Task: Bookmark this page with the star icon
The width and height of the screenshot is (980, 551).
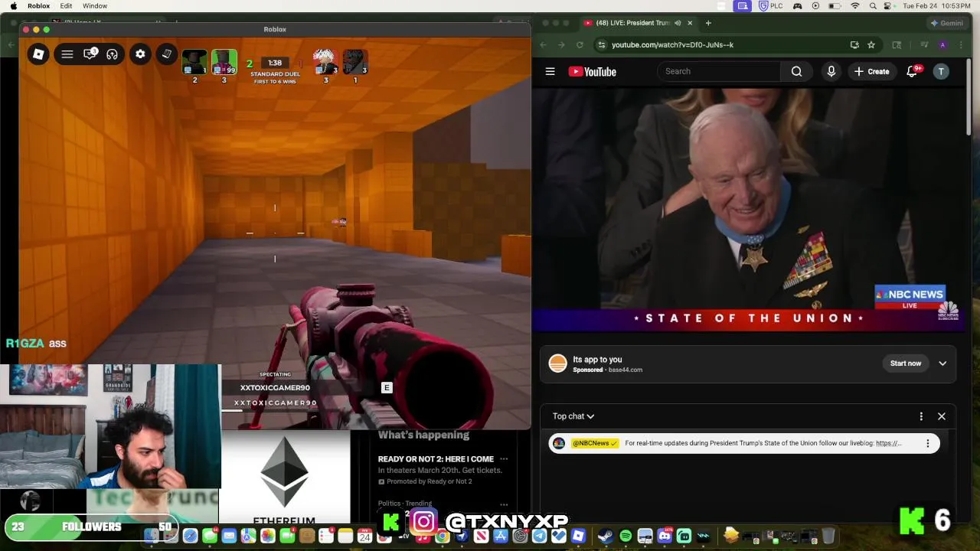Action: click(x=871, y=44)
